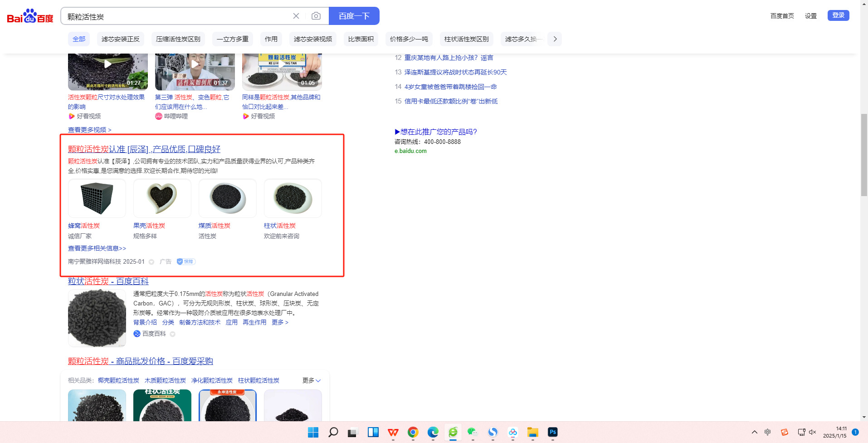Open Google Chrome from the taskbar
The height and width of the screenshot is (443, 868).
click(413, 432)
